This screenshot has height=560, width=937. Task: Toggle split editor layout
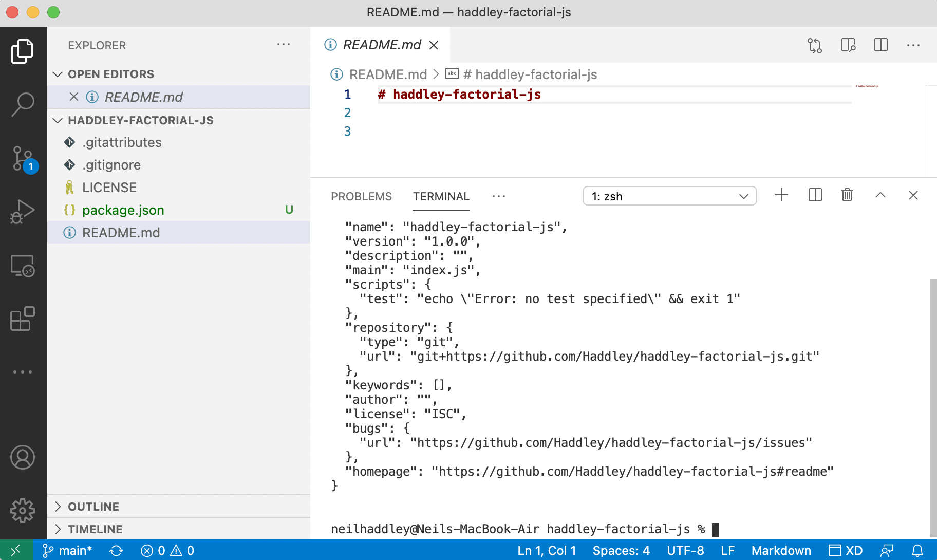click(880, 45)
